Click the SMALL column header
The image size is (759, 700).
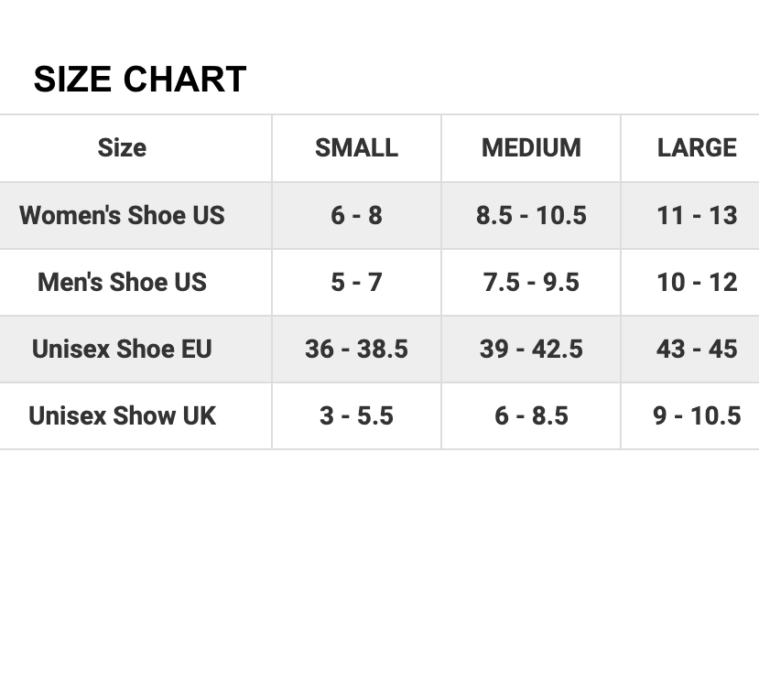click(357, 147)
